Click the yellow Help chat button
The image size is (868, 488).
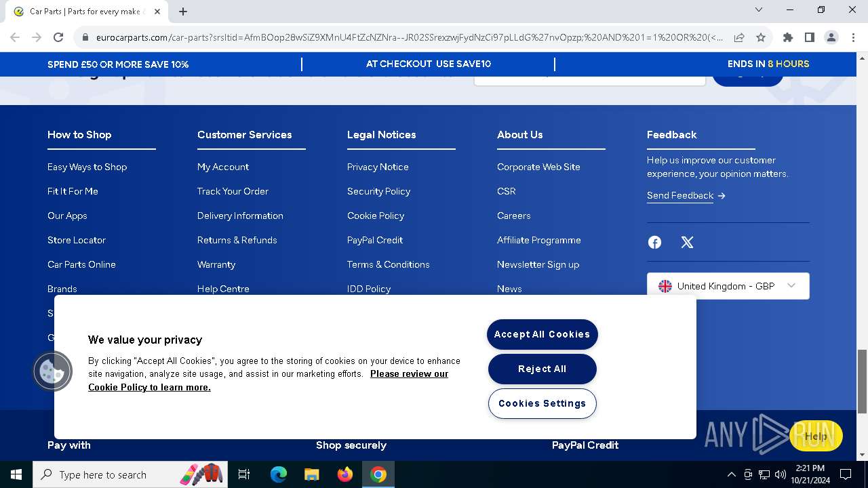coord(816,436)
